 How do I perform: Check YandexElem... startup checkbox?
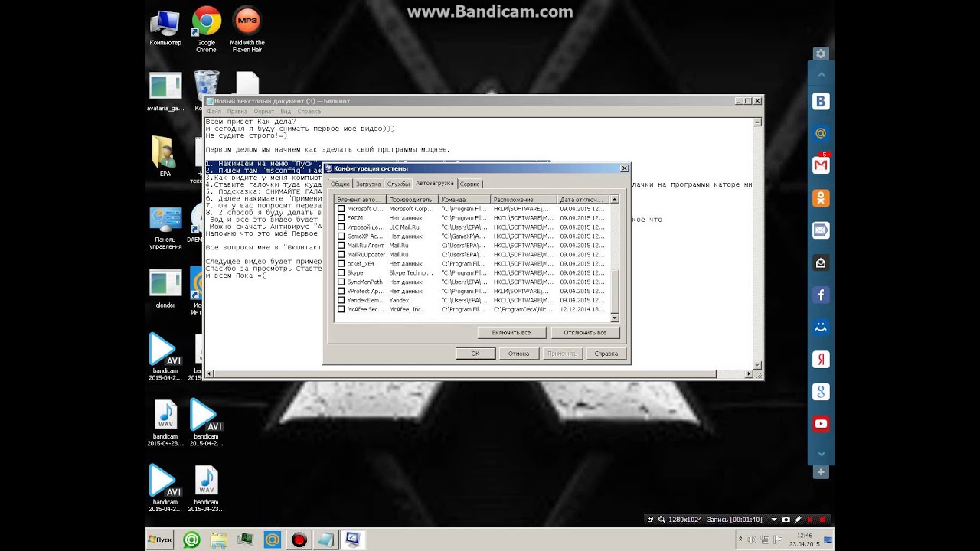pyautogui.click(x=341, y=301)
